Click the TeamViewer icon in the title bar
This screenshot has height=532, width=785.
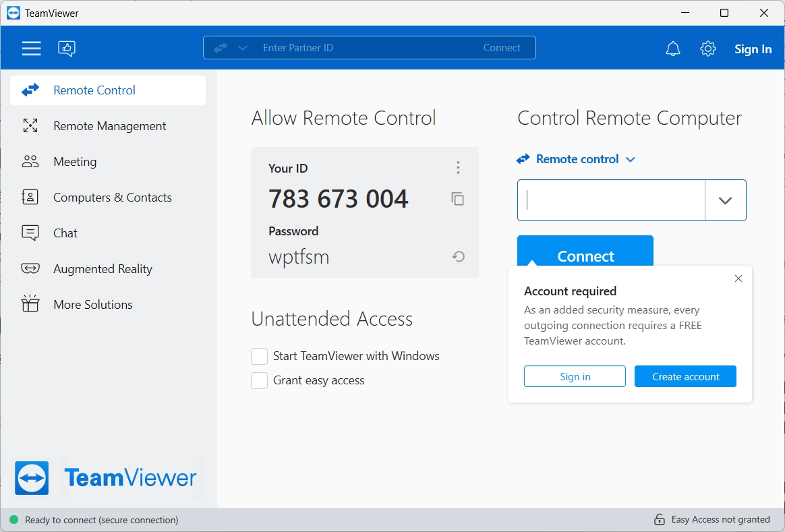coord(13,13)
